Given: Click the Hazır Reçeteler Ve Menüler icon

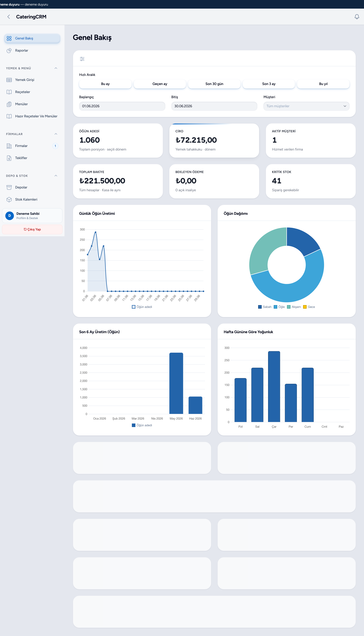Looking at the screenshot, I should point(9,116).
